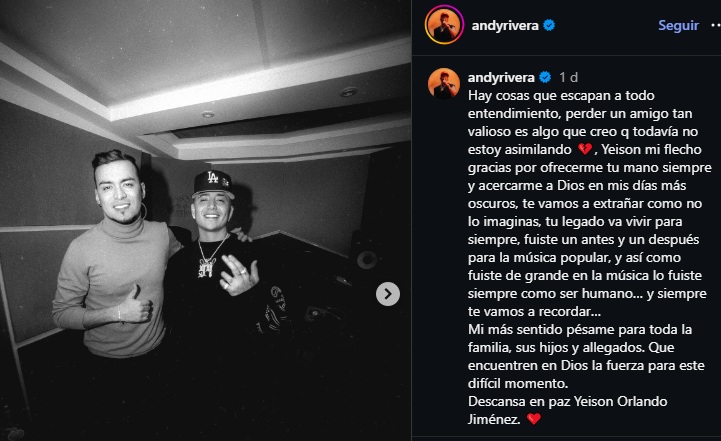721x441 pixels.
Task: Click the verified badge beside header username
Action: [549, 25]
